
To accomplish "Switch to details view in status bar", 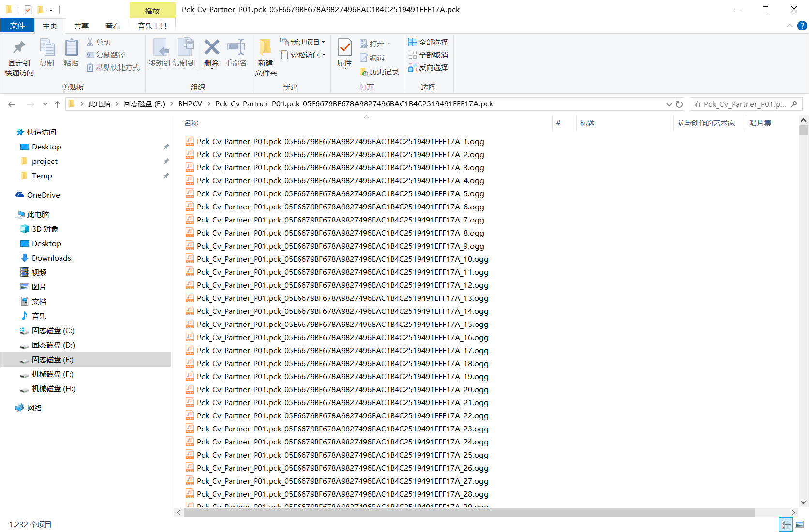I will 786,524.
